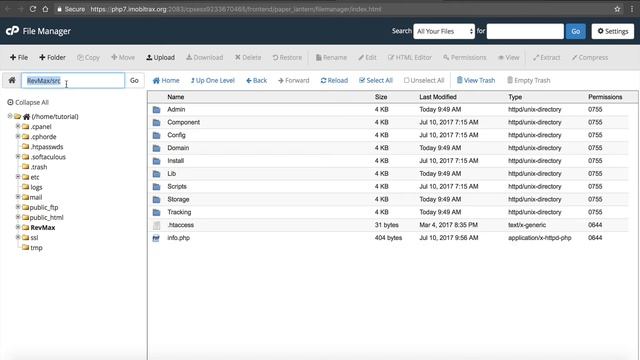Expand the public_ftp folder node

point(18,207)
